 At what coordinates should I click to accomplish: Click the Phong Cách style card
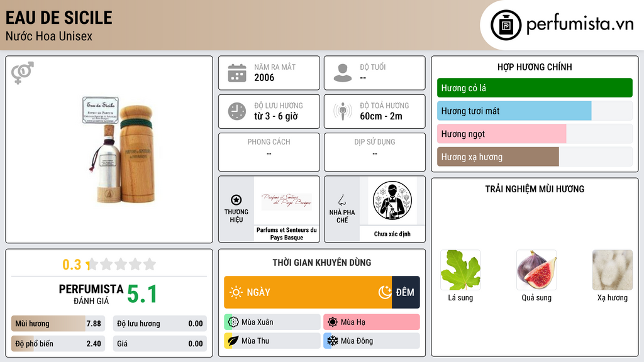click(269, 152)
